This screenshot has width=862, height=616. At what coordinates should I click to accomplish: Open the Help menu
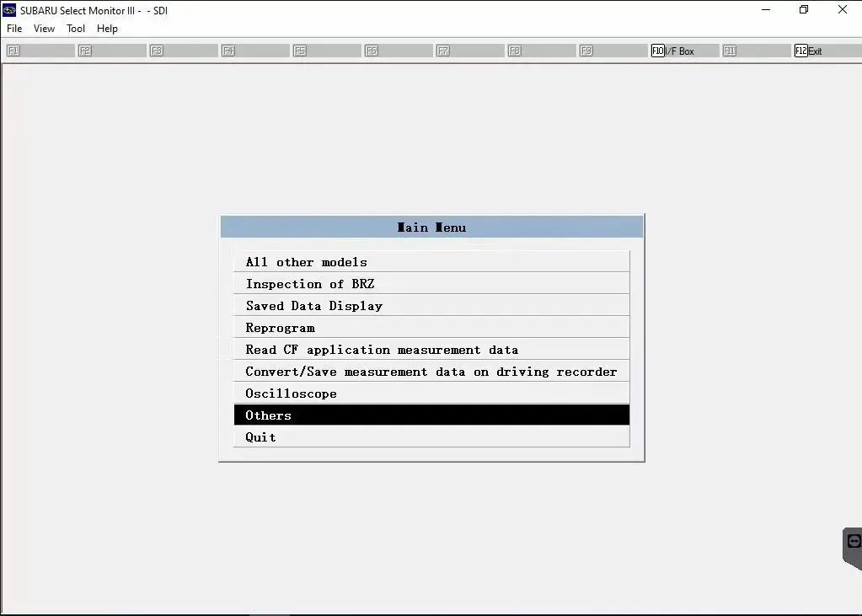pyautogui.click(x=107, y=29)
